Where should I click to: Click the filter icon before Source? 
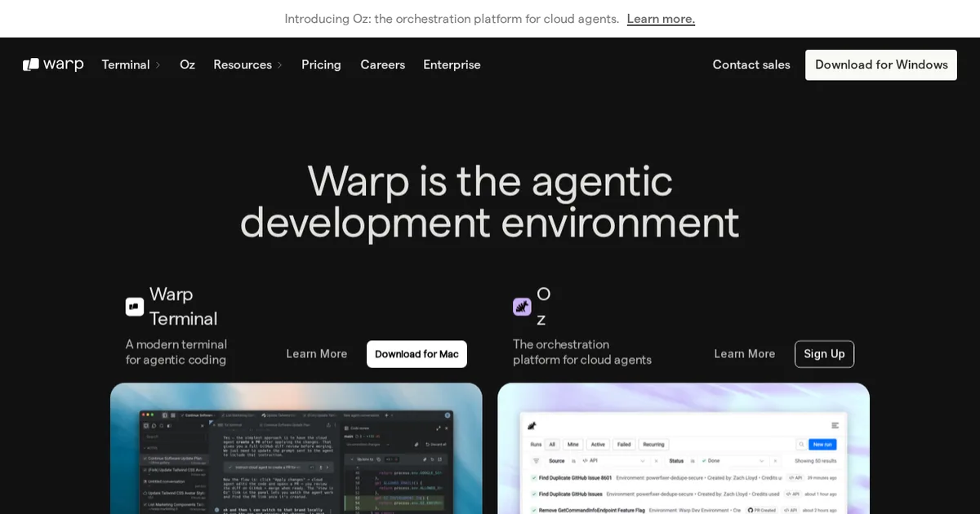pos(537,461)
